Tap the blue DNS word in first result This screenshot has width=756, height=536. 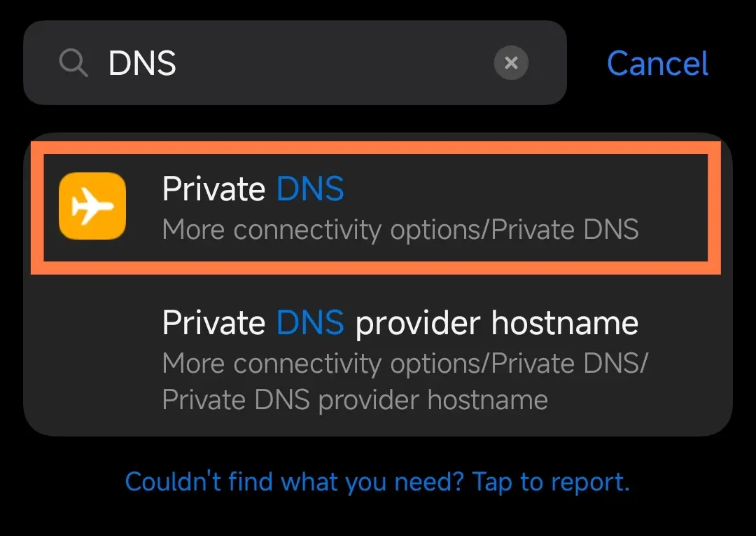(x=310, y=188)
